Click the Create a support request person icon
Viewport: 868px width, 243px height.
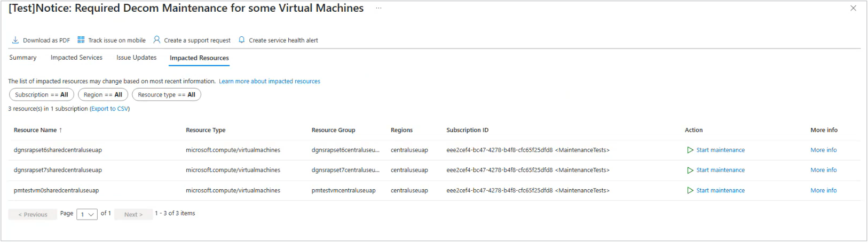pos(157,40)
